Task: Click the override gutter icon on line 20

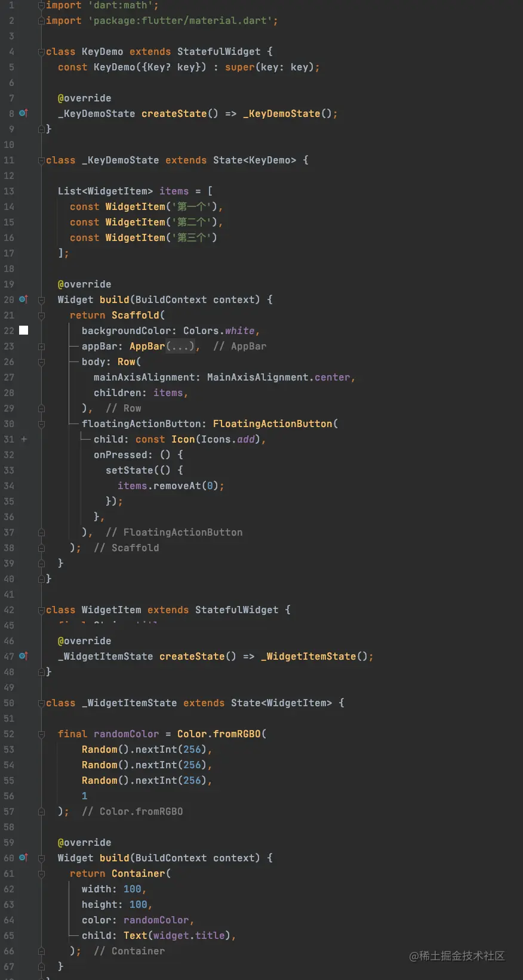Action: pyautogui.click(x=23, y=299)
